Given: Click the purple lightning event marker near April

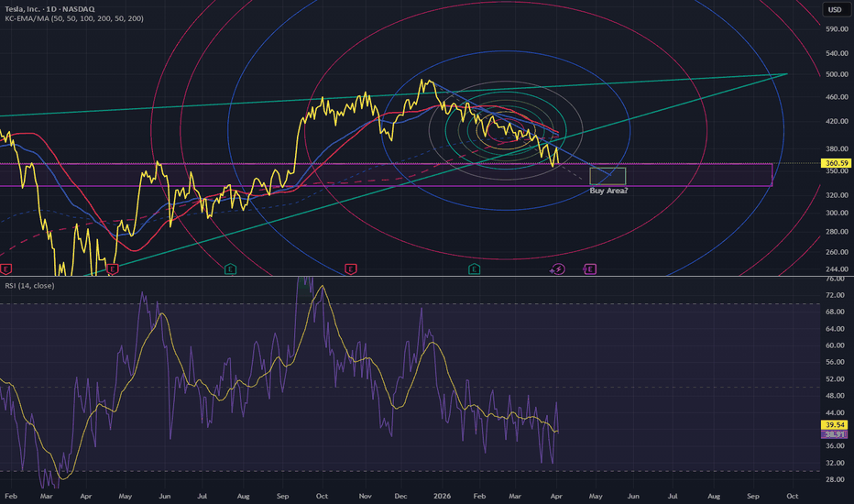Looking at the screenshot, I should [558, 269].
